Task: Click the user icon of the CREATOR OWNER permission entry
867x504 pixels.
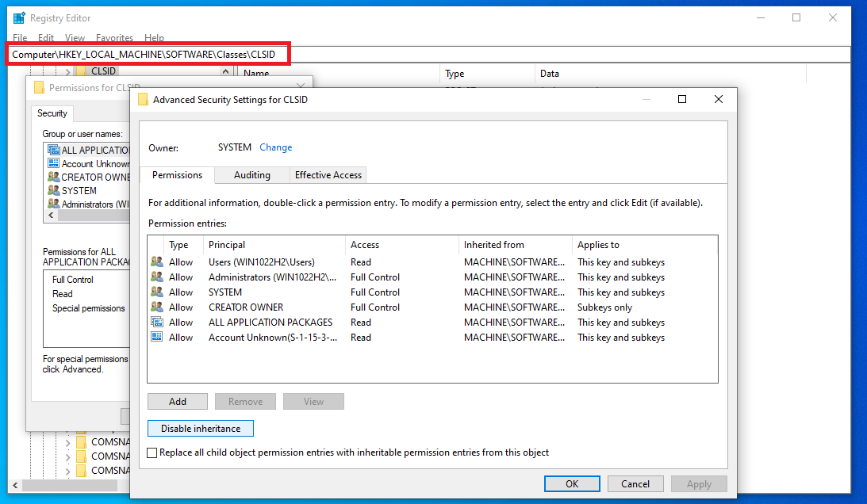Action: pos(157,306)
